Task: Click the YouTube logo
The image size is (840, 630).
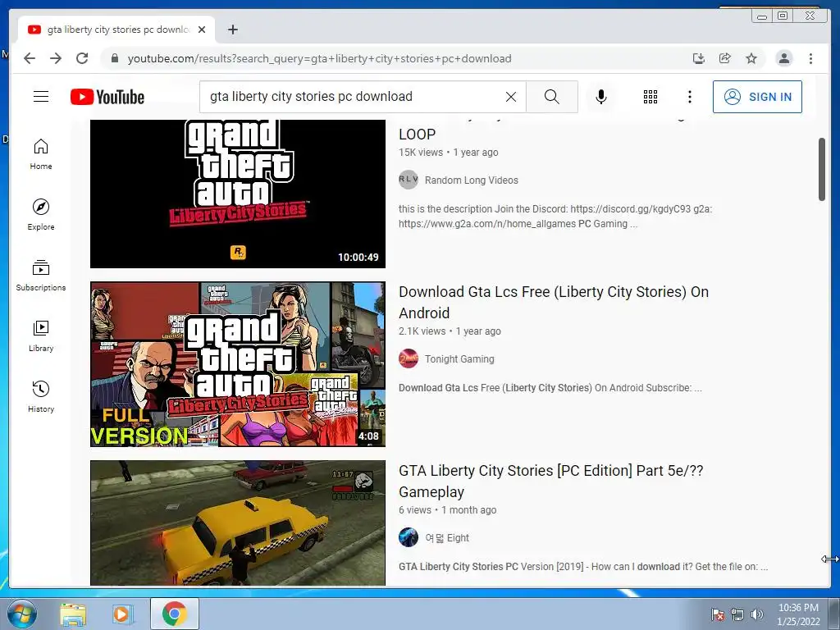Action: (107, 97)
